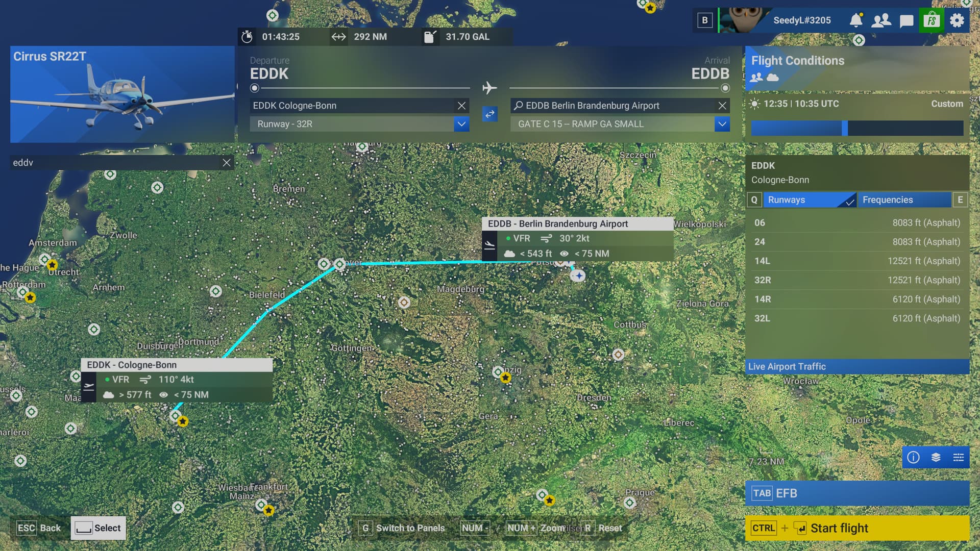Open the settings gear

click(x=957, y=20)
